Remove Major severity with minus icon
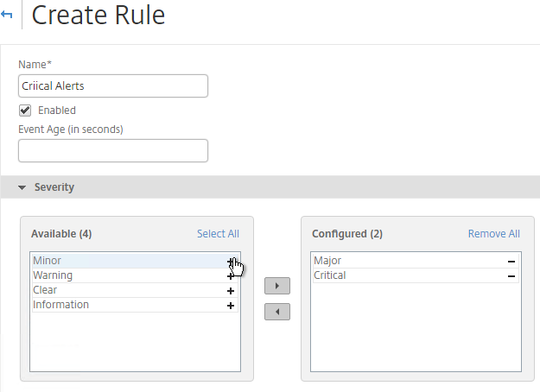The image size is (540, 392). (x=511, y=262)
